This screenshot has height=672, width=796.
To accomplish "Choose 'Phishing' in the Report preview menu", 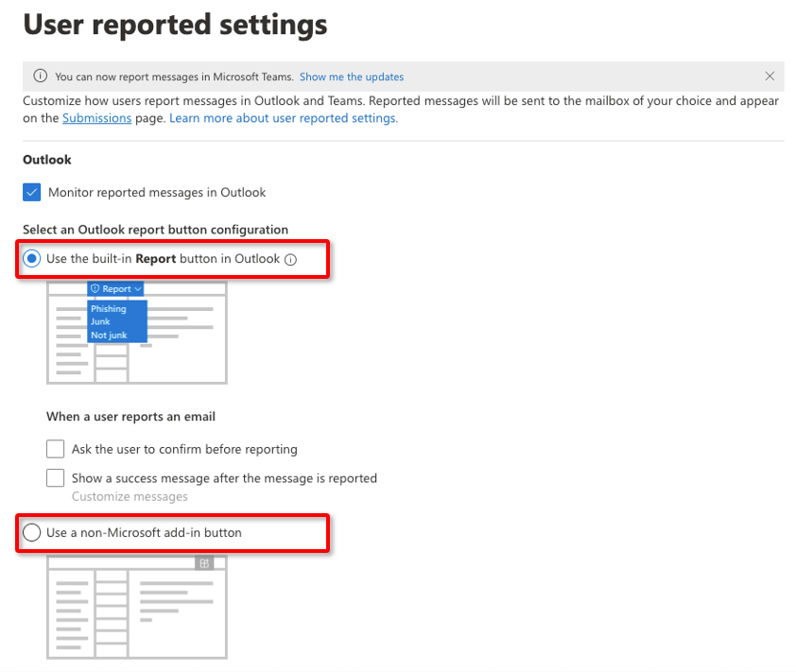I will (x=108, y=309).
